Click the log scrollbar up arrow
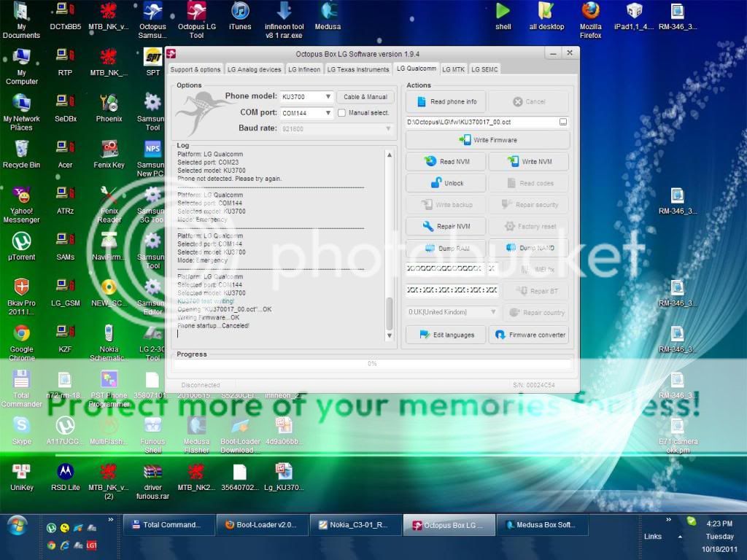 (x=390, y=155)
